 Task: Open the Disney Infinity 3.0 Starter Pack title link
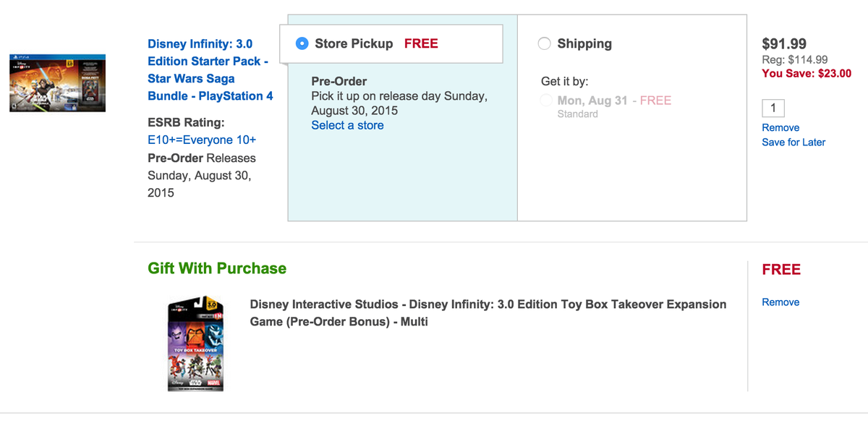(x=210, y=69)
